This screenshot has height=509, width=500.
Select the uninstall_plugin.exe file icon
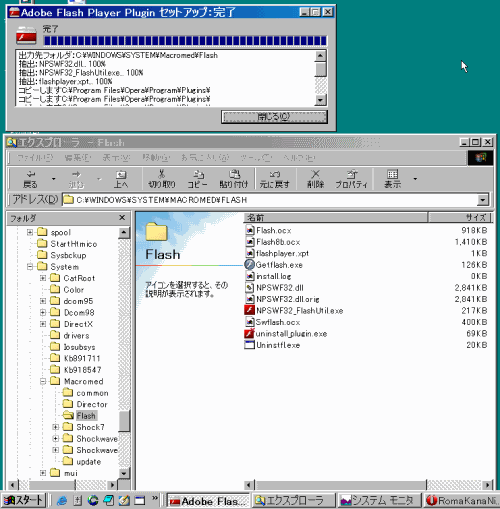click(x=250, y=333)
